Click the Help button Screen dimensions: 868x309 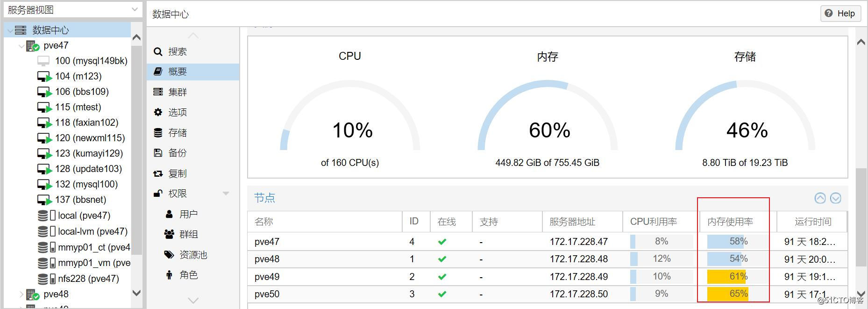point(840,14)
